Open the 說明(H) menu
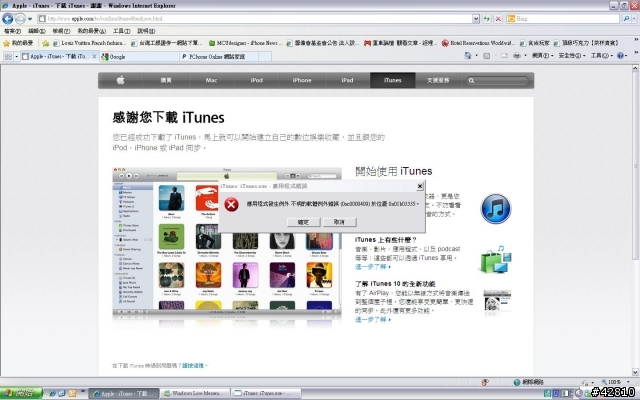The width and height of the screenshot is (640, 400). click(146, 31)
